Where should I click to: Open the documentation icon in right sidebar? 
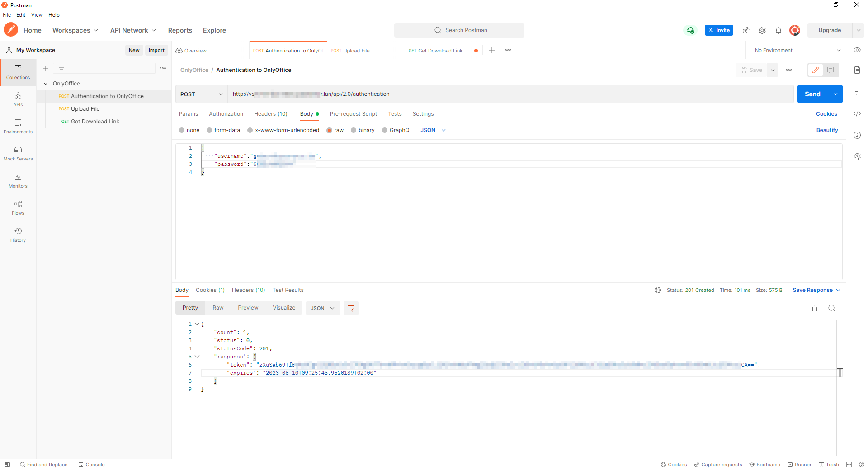point(857,70)
